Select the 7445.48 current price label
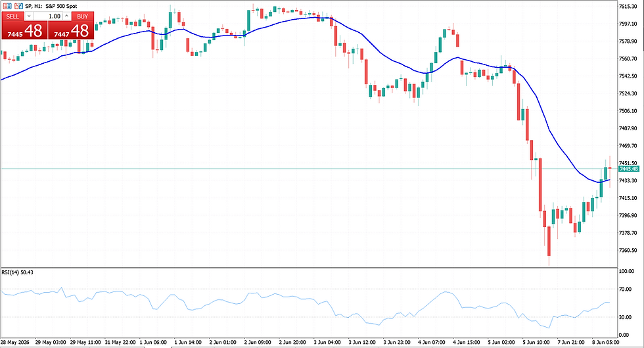Screen dimensions: 644x348 (x=629, y=168)
